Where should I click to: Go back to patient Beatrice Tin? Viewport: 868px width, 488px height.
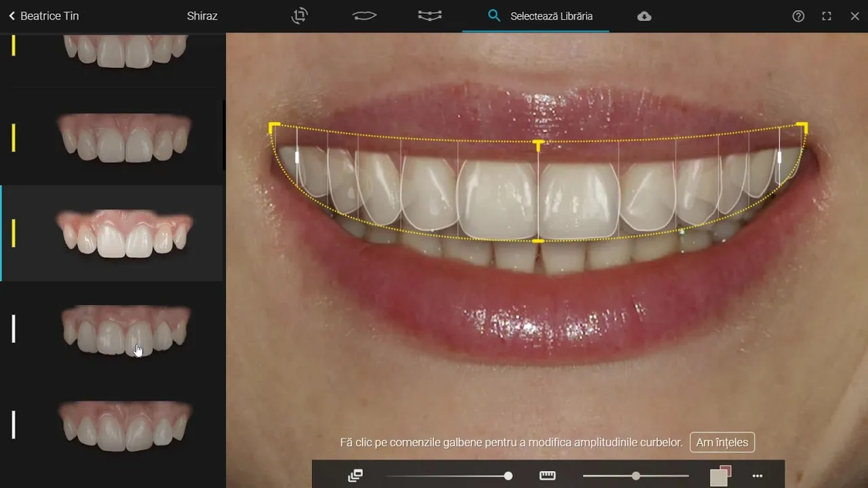[x=44, y=16]
